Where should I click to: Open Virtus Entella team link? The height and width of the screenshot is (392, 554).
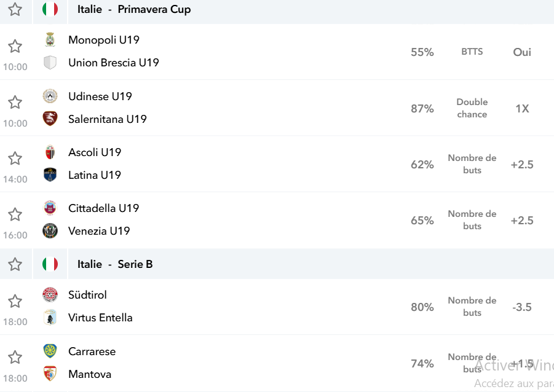pos(100,318)
